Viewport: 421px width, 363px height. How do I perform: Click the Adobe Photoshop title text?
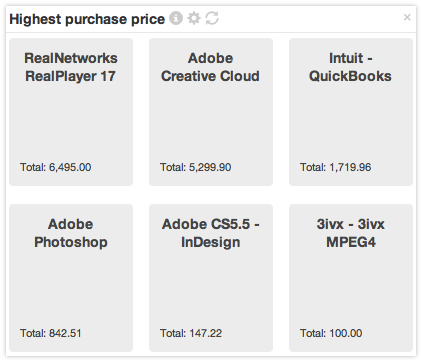(71, 233)
